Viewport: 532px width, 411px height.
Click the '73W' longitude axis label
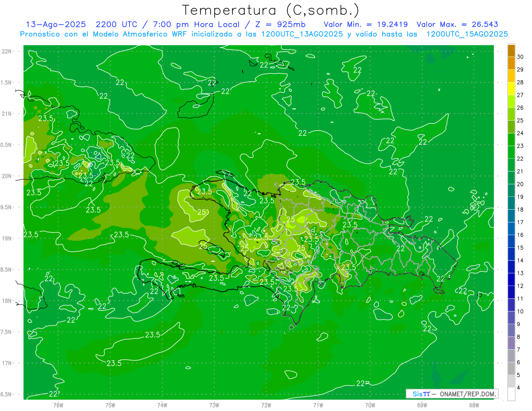214,405
